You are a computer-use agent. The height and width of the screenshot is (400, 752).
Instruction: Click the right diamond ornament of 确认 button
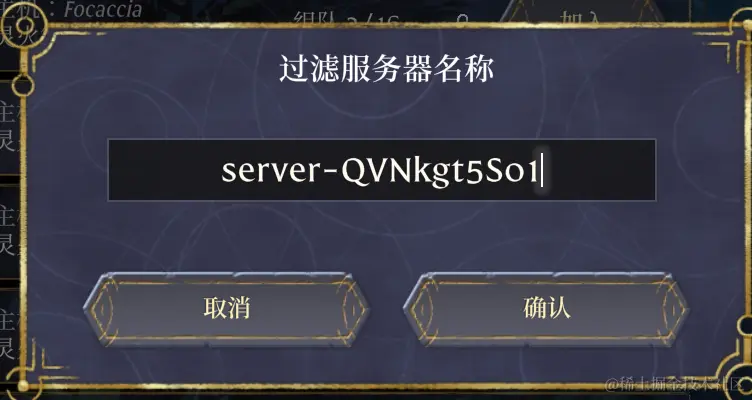click(673, 309)
